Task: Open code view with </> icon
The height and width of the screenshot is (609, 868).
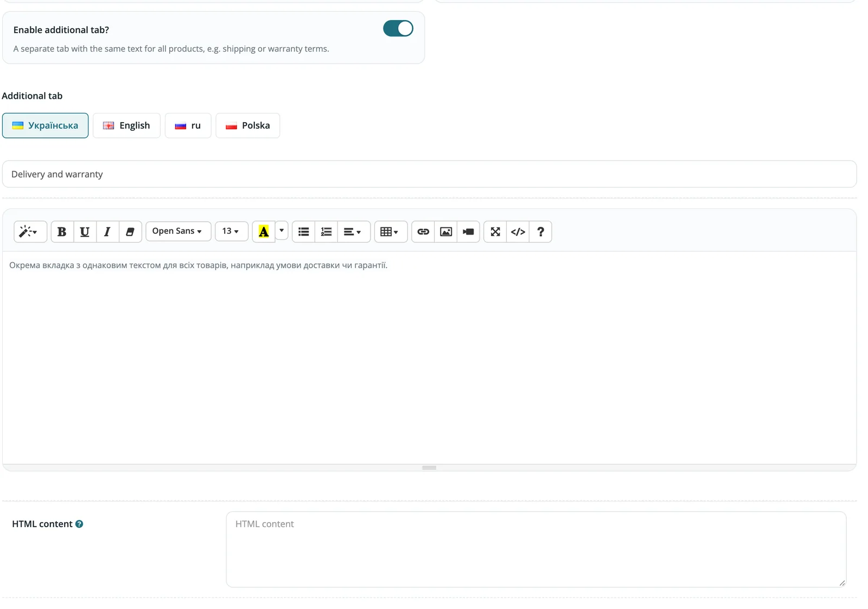Action: 518,232
